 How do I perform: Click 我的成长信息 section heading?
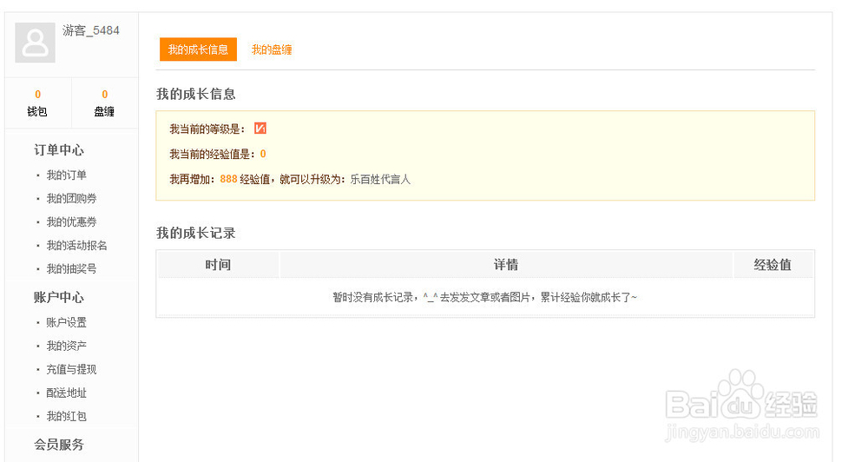196,94
